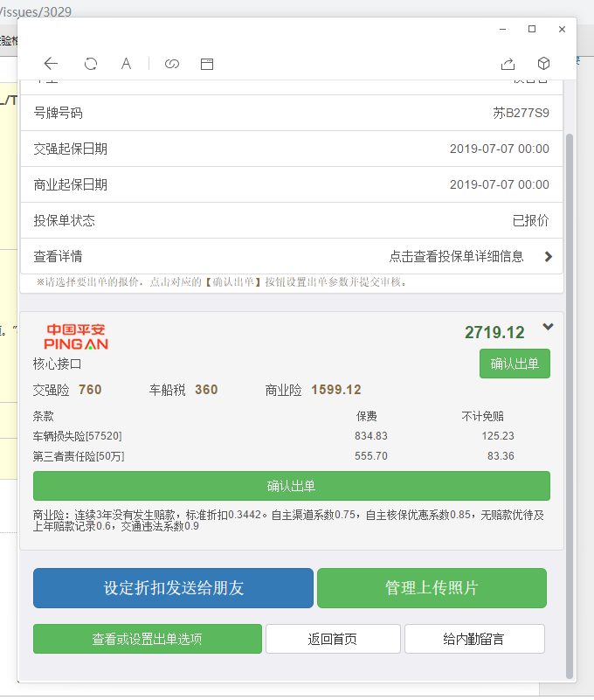Open font size settings (A icon)

127,64
